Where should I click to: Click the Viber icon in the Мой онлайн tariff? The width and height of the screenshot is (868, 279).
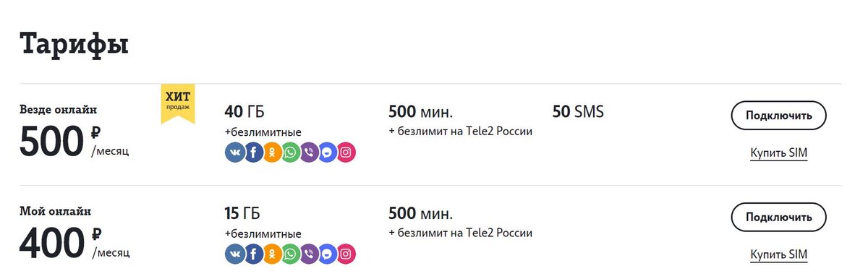pyautogui.click(x=309, y=254)
